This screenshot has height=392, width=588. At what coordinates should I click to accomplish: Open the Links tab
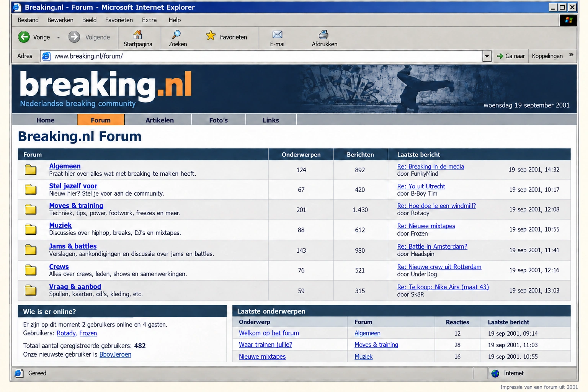(x=271, y=120)
